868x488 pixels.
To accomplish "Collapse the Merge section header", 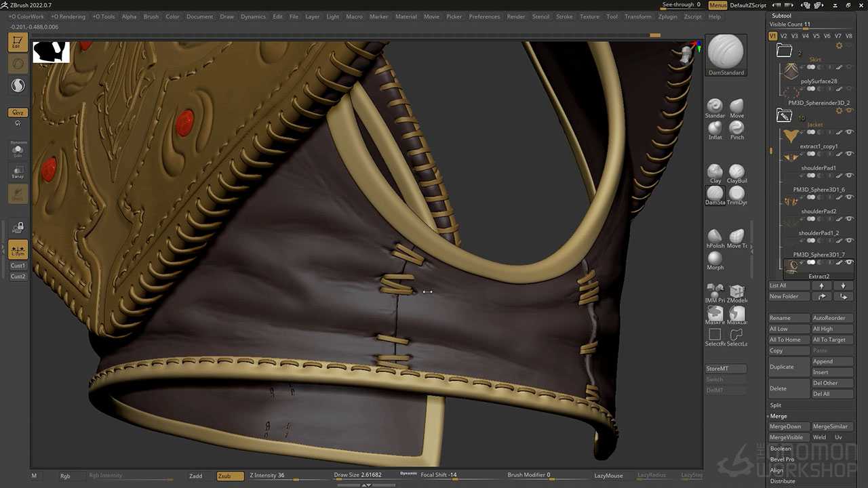I will [x=778, y=416].
